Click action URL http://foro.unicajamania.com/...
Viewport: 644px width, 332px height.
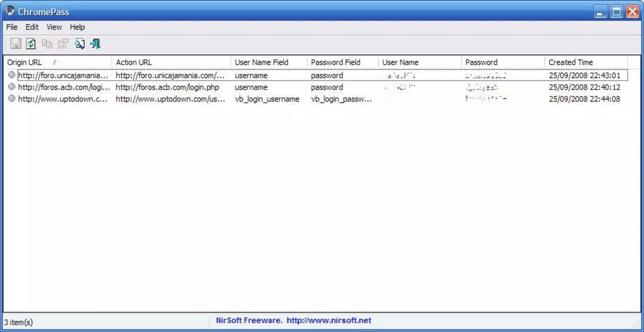tap(170, 76)
